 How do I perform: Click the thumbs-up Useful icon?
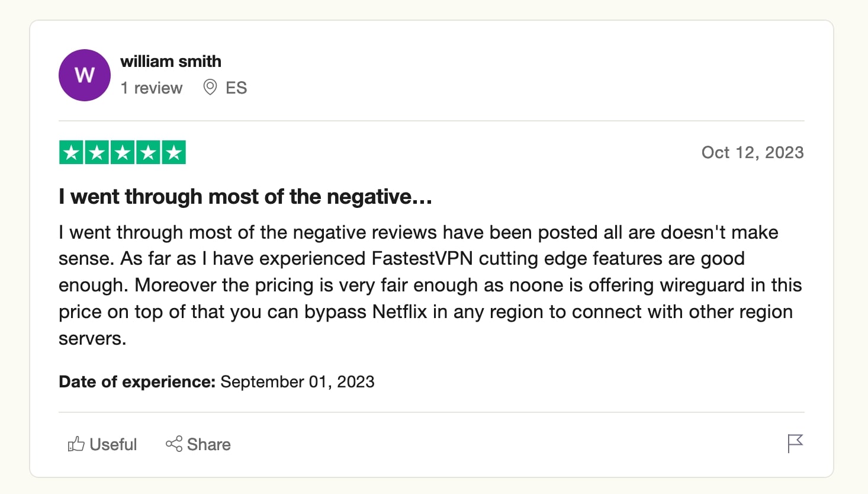[x=76, y=444]
